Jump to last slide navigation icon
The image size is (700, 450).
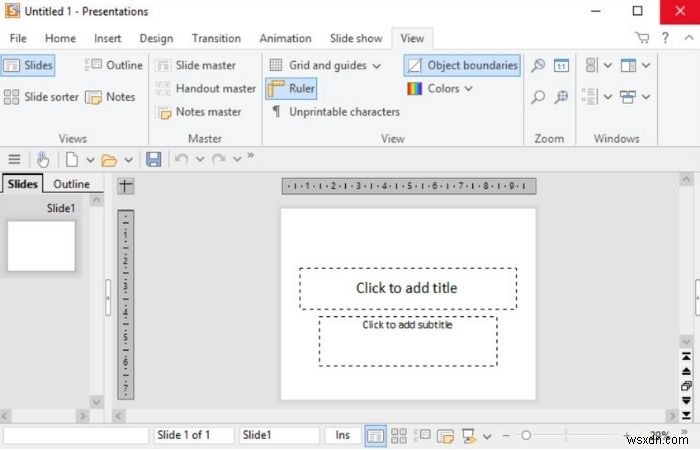[686, 416]
